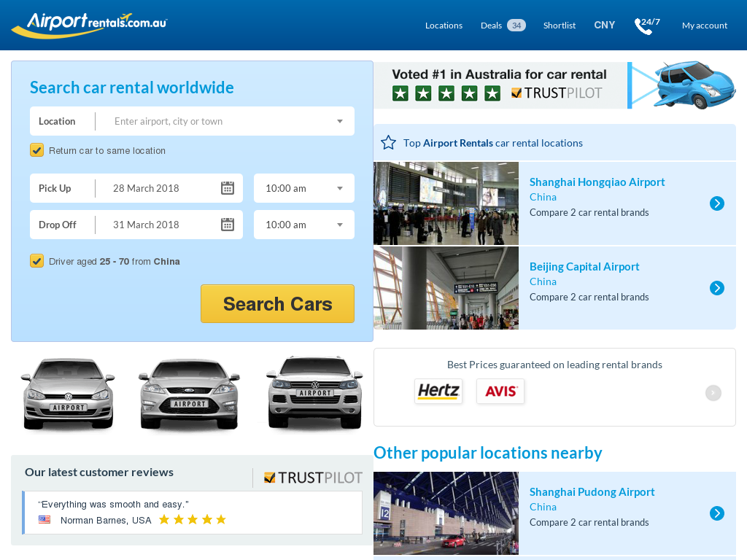Open the Location dropdown arrow
747x560 pixels.
click(340, 122)
